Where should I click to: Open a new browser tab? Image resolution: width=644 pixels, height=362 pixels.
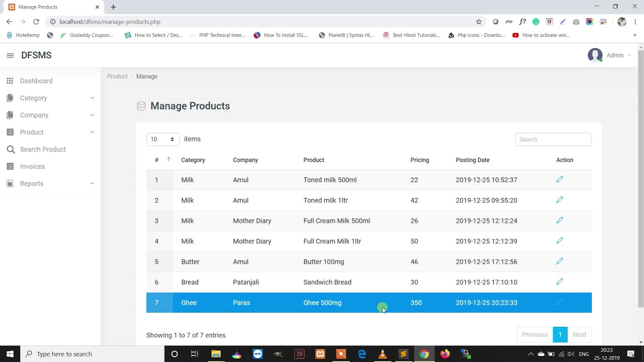(113, 7)
